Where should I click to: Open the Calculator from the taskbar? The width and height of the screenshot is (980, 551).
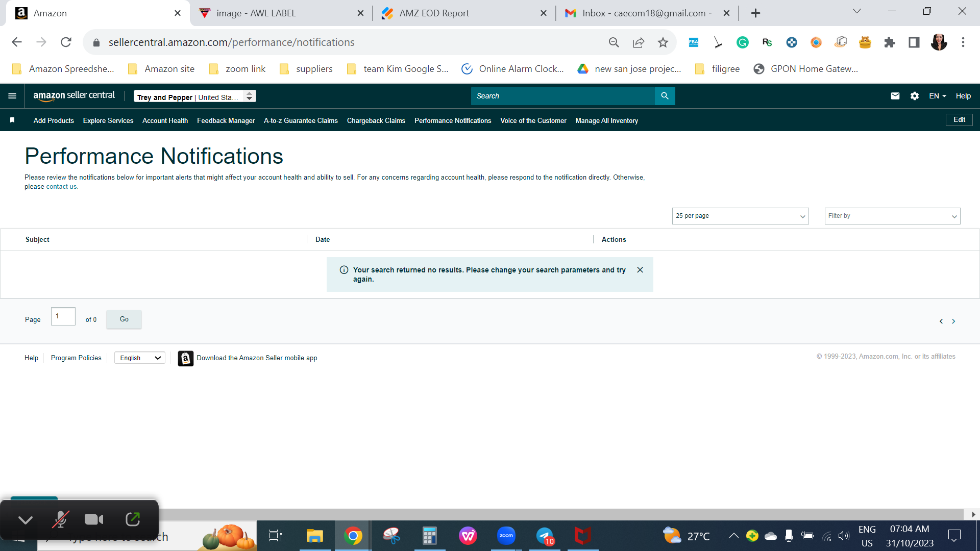(x=430, y=536)
